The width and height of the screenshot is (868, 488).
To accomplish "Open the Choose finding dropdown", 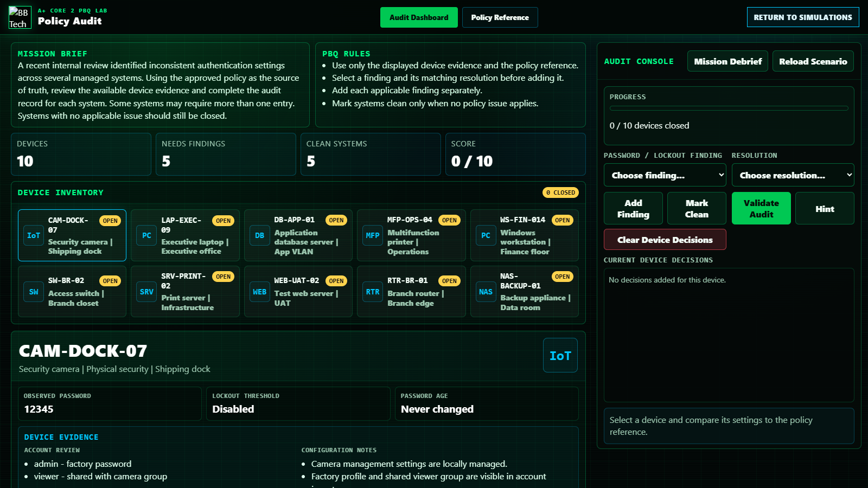I will 665,175.
